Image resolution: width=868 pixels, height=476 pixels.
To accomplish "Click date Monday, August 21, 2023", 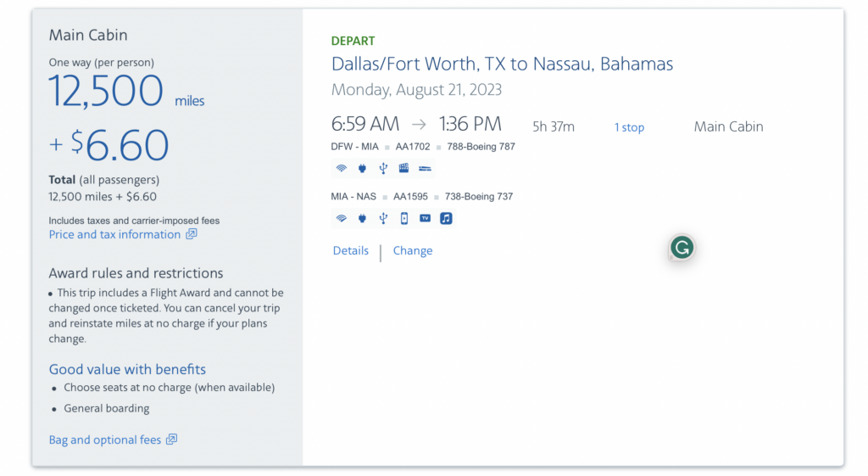I will (416, 90).
